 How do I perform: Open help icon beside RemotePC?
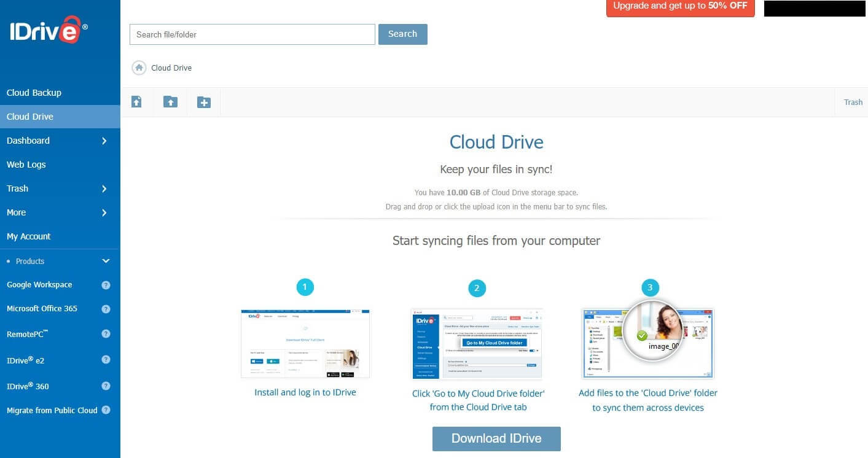point(106,334)
